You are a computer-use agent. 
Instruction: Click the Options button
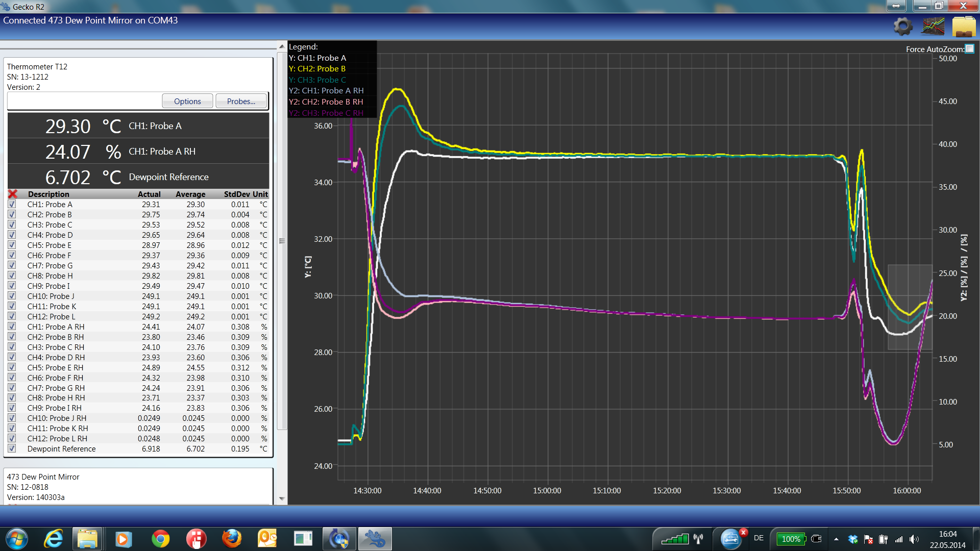click(x=187, y=101)
